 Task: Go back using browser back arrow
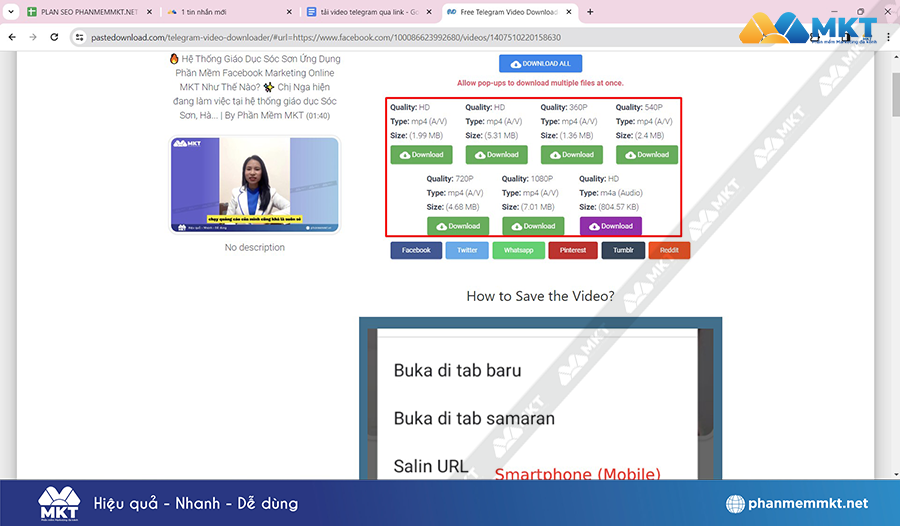tap(12, 37)
